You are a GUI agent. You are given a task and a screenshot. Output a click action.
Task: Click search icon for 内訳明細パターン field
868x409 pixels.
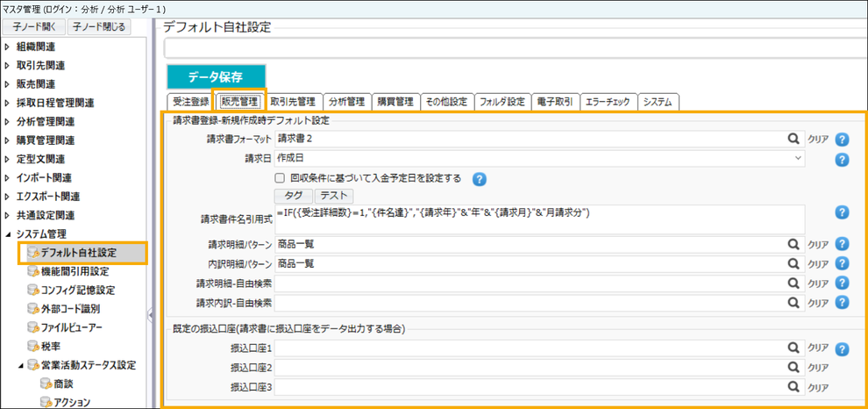(793, 263)
